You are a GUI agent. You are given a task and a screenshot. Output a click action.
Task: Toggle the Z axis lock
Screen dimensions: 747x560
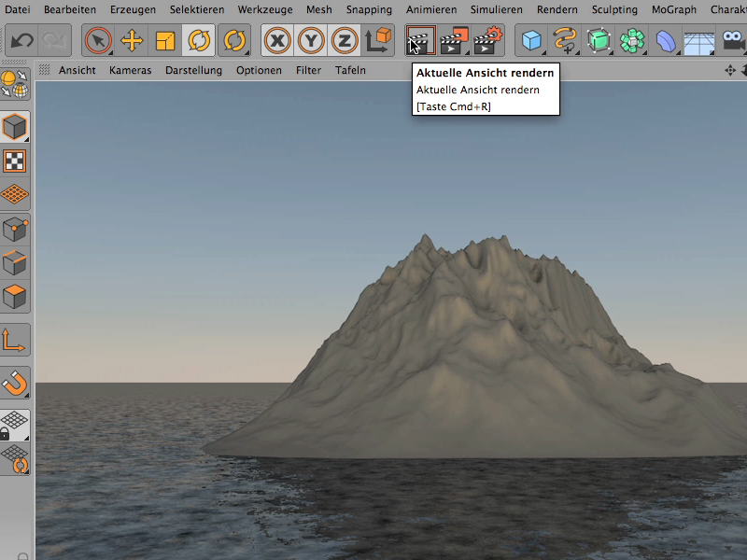click(344, 40)
